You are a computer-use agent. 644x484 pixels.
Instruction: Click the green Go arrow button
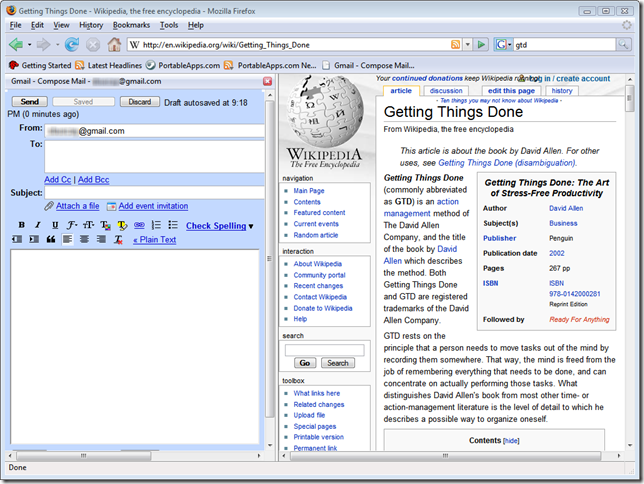click(481, 44)
